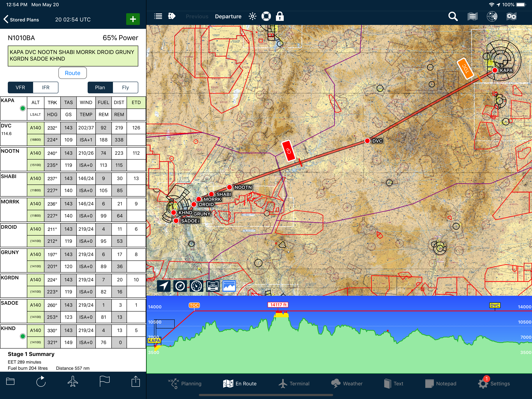
Task: Show the terrain profile view icon
Action: coord(229,286)
